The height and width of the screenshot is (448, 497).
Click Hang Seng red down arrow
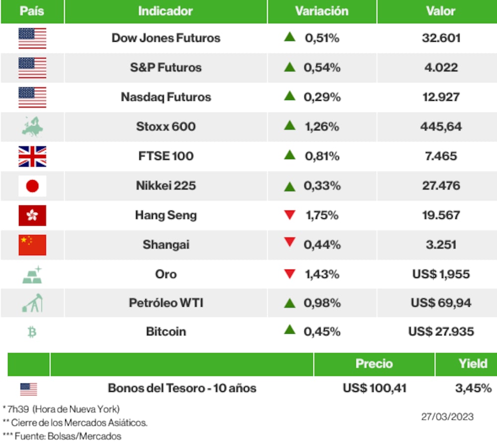(x=290, y=215)
